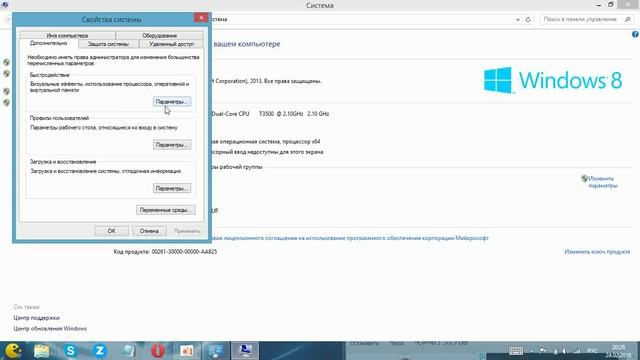Open the Центр поддержки link
The height and width of the screenshot is (360, 640).
(x=36, y=318)
